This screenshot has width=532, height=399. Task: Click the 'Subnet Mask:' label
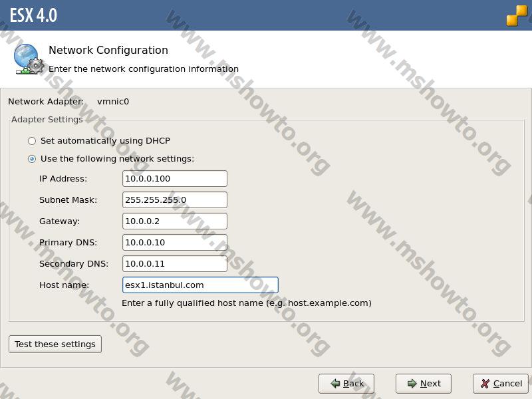(x=68, y=200)
